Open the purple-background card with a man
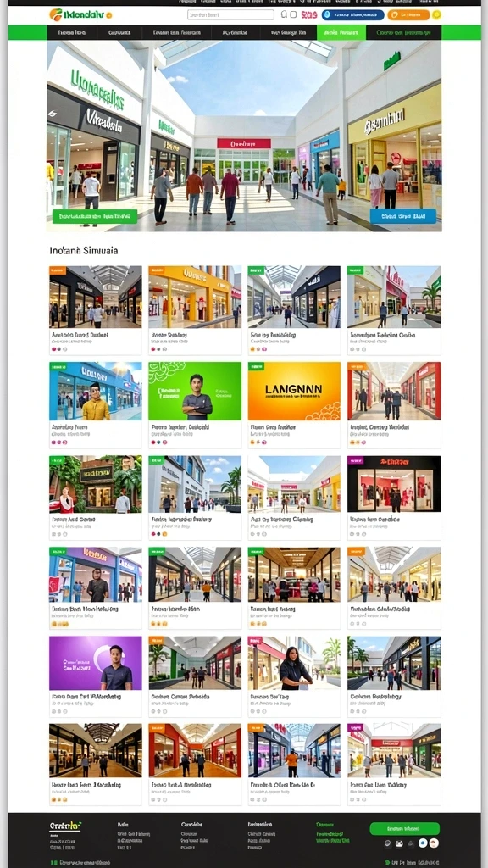The height and width of the screenshot is (868, 488). pos(96,663)
